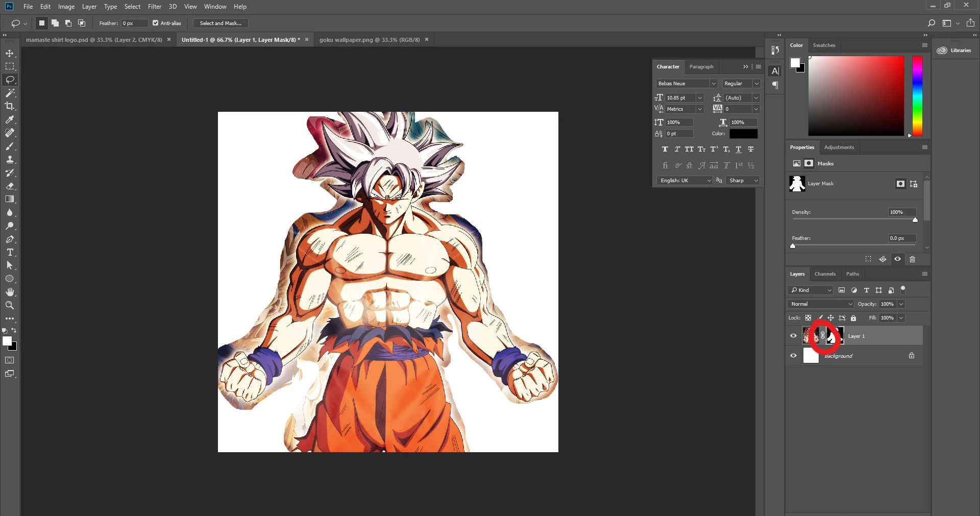Click the Apply Mask icon

tap(883, 259)
